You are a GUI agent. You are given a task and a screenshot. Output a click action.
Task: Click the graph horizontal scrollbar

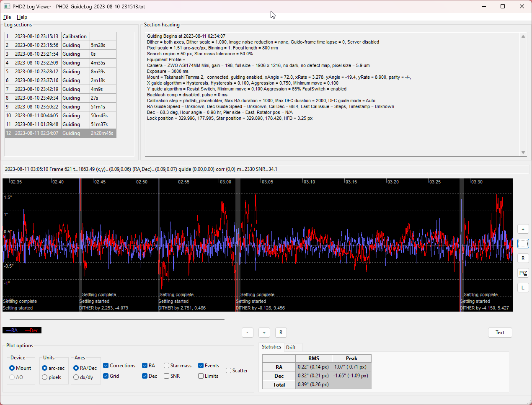tap(117, 320)
